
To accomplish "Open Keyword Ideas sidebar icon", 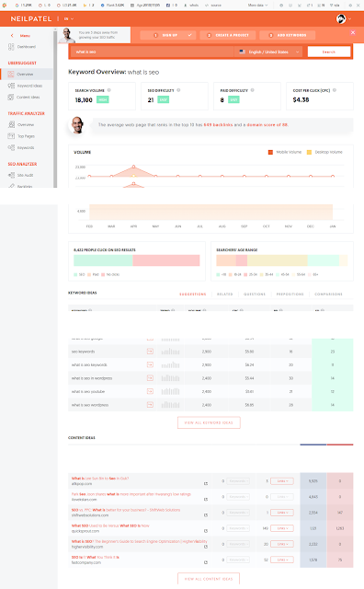I will pyautogui.click(x=11, y=86).
